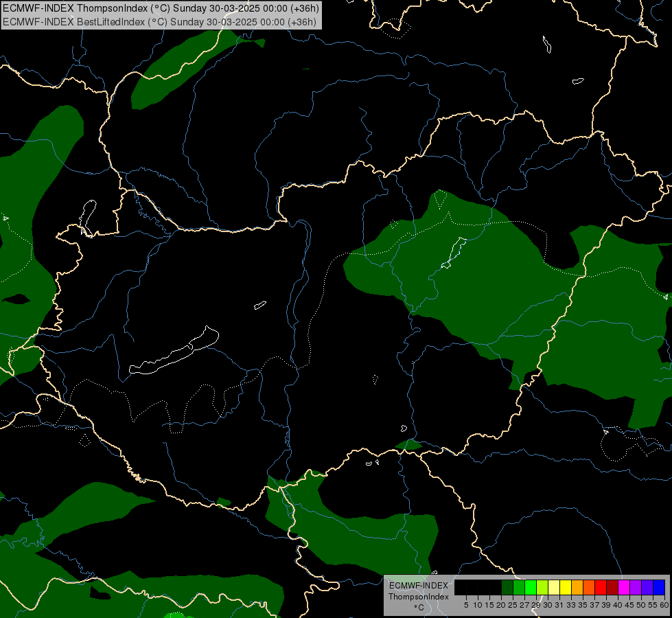The height and width of the screenshot is (618, 672).
Task: Click the bright green 27–29 legend swatch
Action: 531,587
